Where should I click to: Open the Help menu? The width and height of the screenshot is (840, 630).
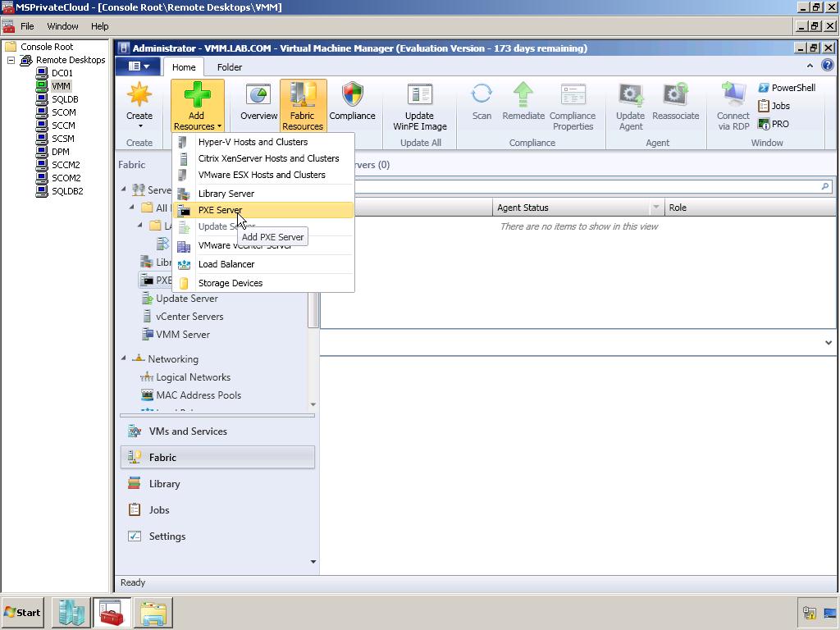[x=99, y=26]
